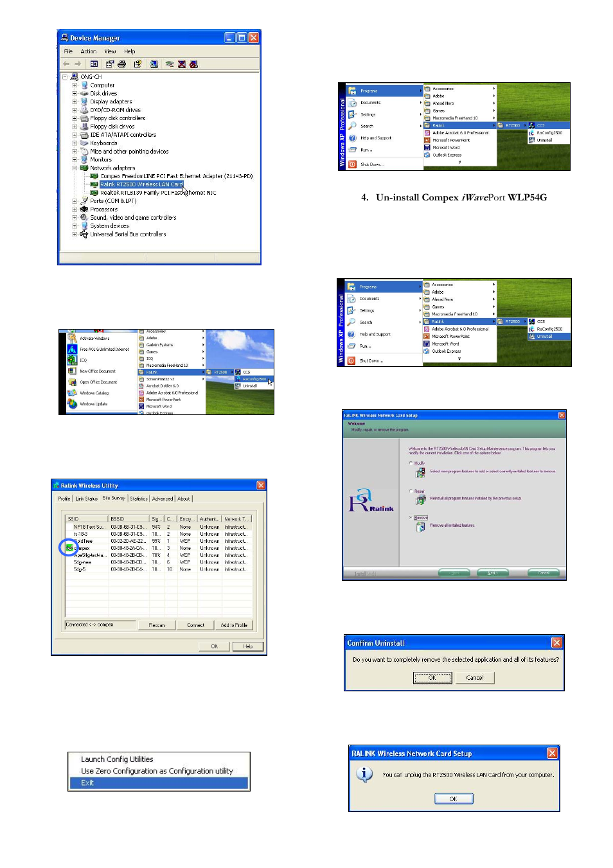Switch to the Statistics tab
The height and width of the screenshot is (868, 613).
[x=139, y=499]
